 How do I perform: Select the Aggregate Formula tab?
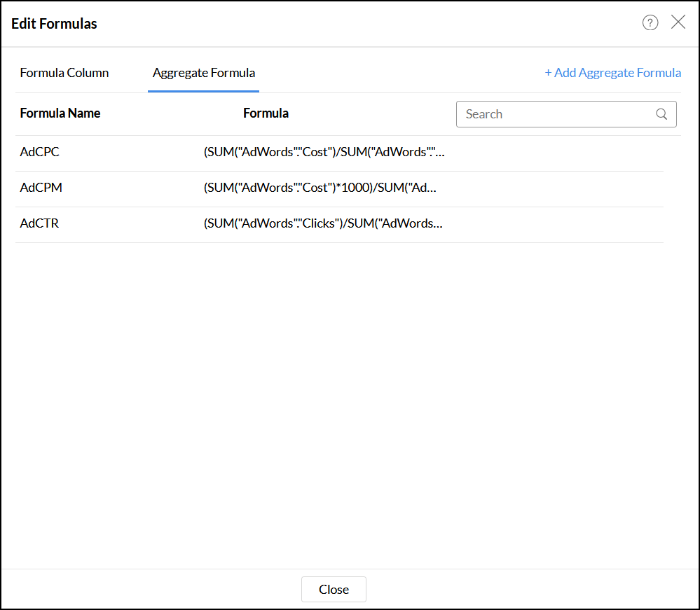(204, 73)
